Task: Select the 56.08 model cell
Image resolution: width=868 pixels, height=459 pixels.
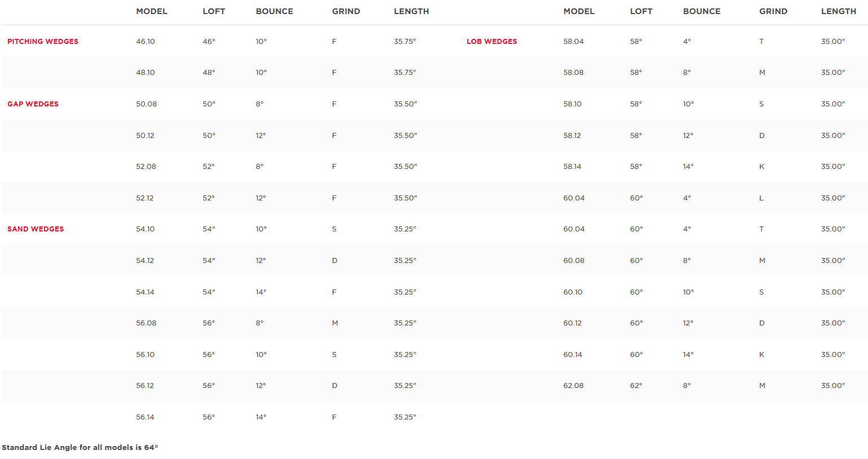Action: pos(146,323)
